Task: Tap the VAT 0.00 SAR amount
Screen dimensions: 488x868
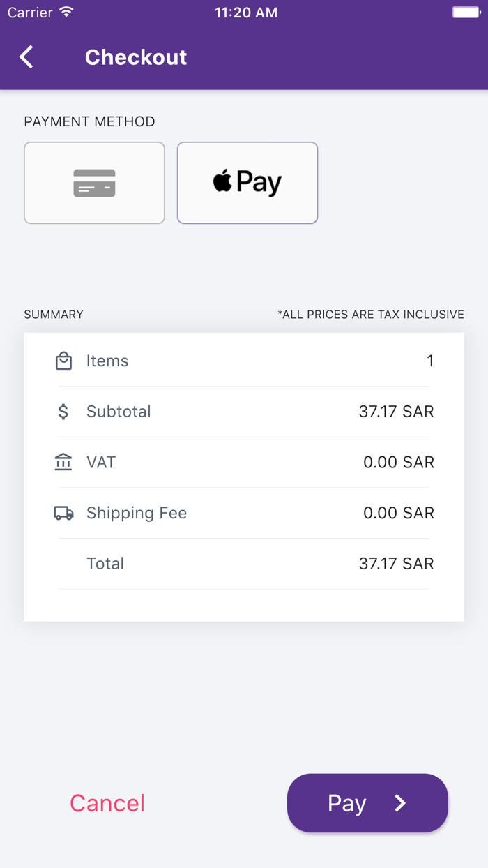Action: pyautogui.click(x=398, y=462)
